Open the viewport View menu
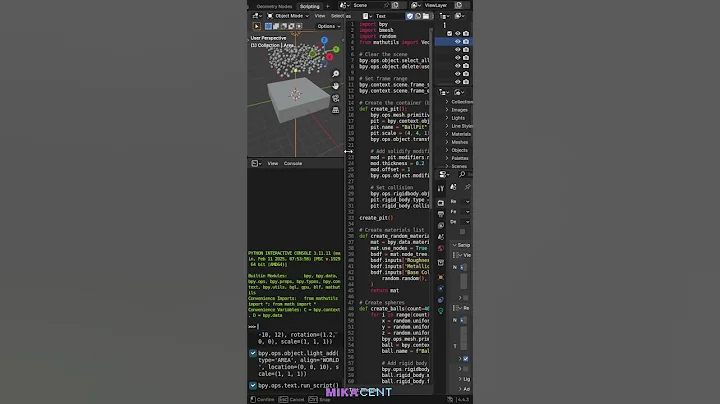This screenshot has width=720, height=404. (x=320, y=16)
